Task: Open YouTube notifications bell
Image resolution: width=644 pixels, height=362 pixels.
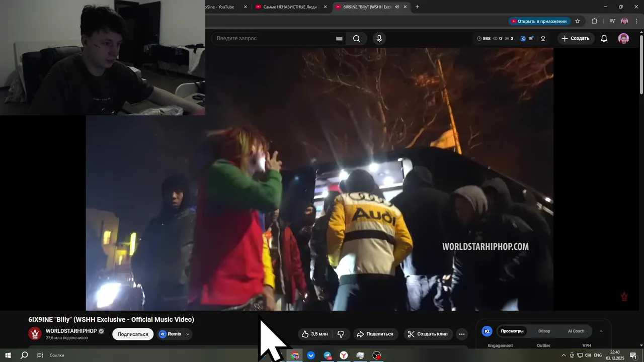Action: [604, 39]
